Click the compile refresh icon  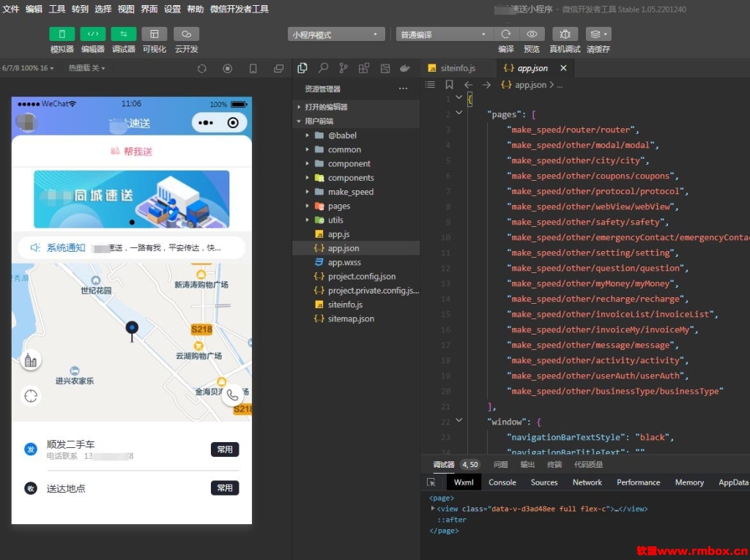pos(505,34)
